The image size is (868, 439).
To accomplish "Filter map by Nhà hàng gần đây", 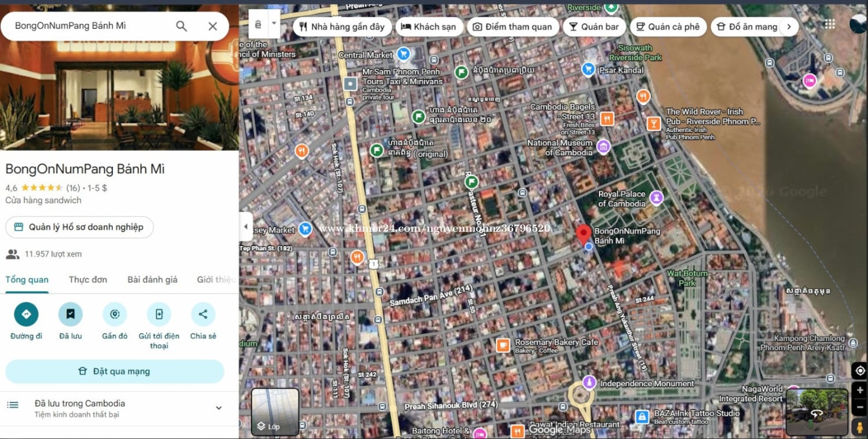I will click(342, 27).
